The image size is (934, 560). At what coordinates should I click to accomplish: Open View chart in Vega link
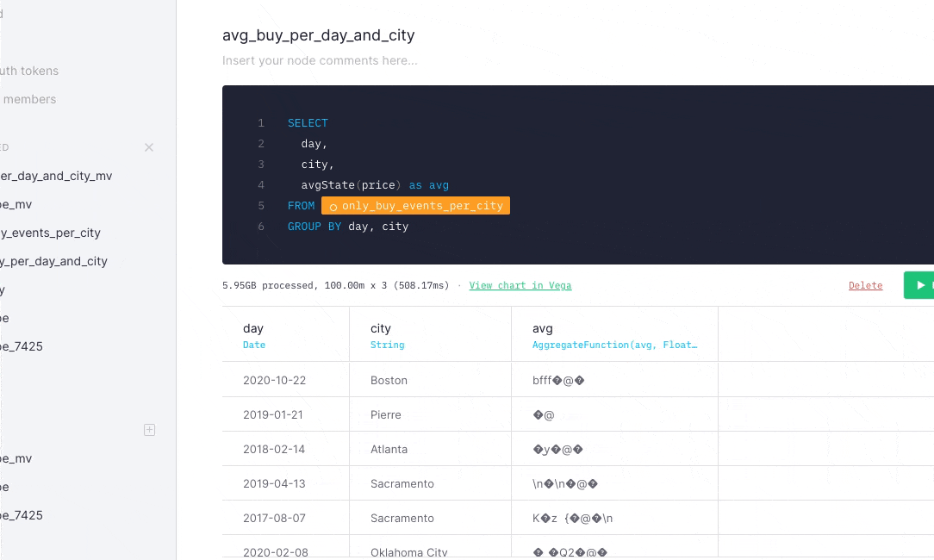pyautogui.click(x=520, y=285)
